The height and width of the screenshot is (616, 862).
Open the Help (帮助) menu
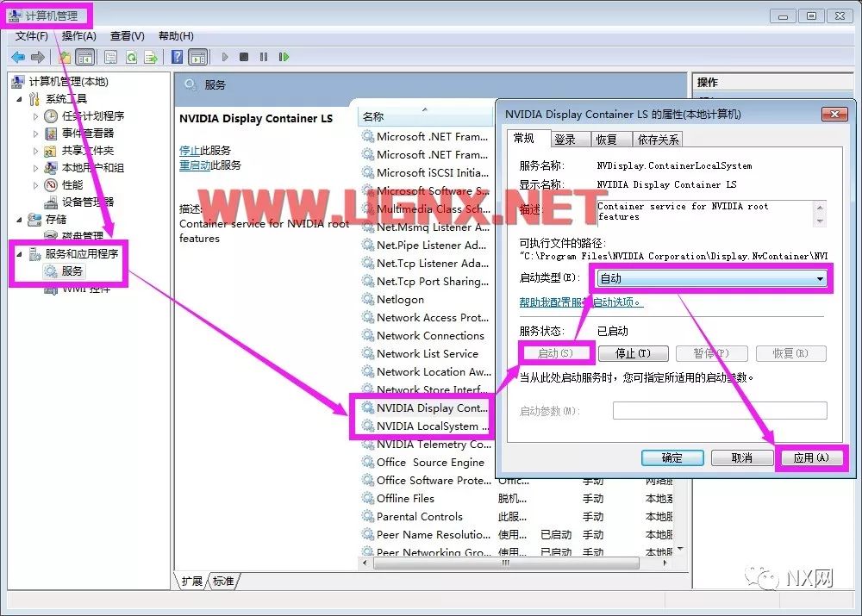coord(176,35)
